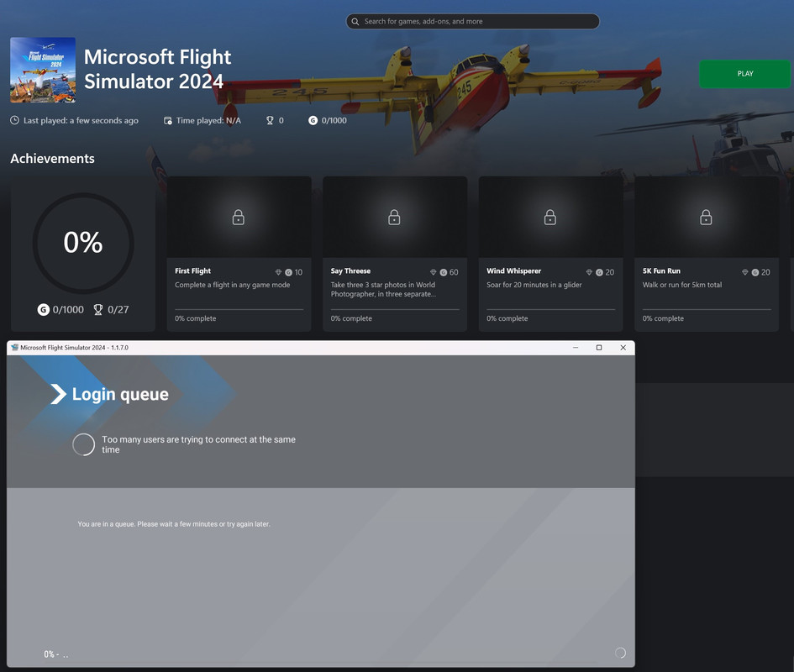Click the diamond rarity icon on 5K Fun Run
Screen dimensions: 794x672
tap(745, 272)
